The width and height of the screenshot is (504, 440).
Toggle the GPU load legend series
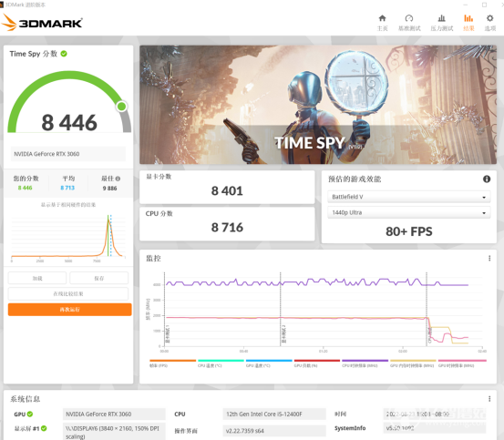[317, 363]
